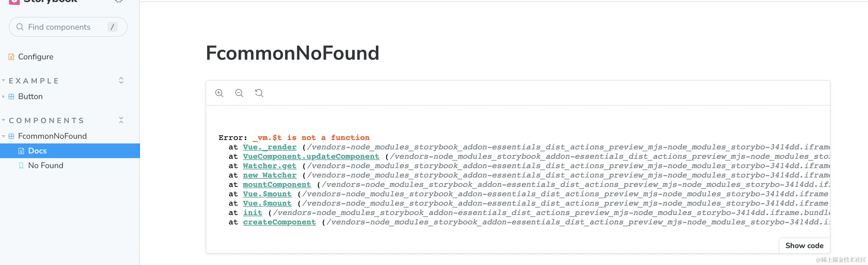Click the search magnifier icon
The height and width of the screenshot is (265, 868).
(20, 27)
